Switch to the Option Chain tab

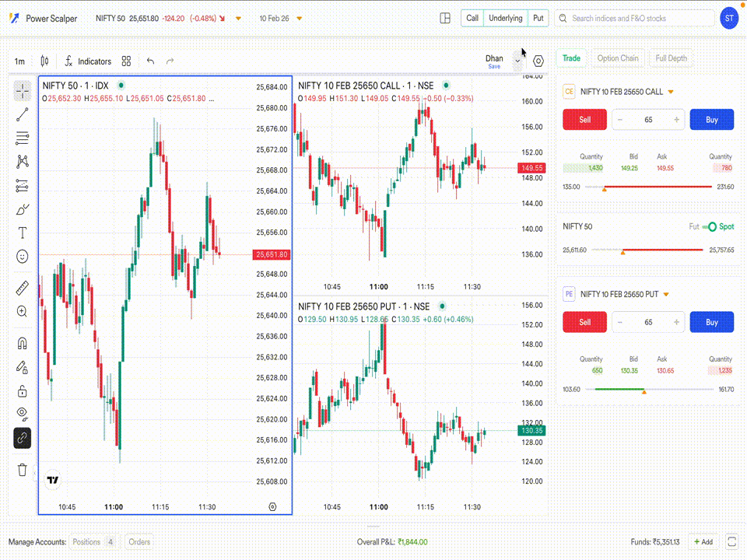(x=618, y=58)
